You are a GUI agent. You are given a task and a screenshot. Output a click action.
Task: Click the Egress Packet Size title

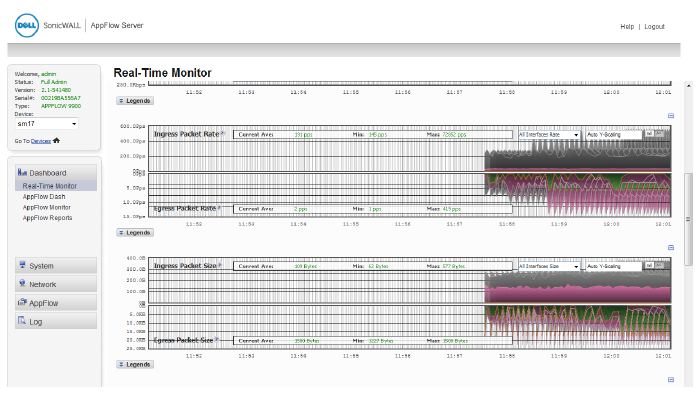[183, 340]
